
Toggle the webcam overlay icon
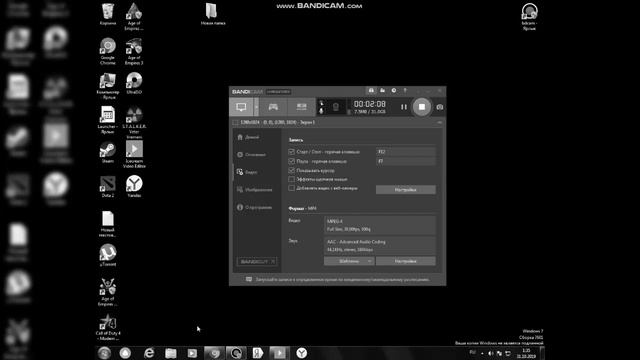click(x=336, y=107)
